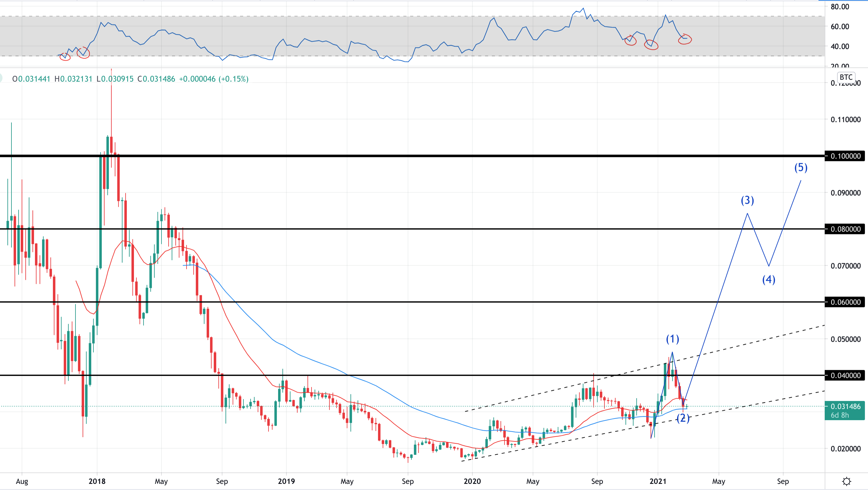Click the 2019 time axis label
868x491 pixels.
point(286,481)
